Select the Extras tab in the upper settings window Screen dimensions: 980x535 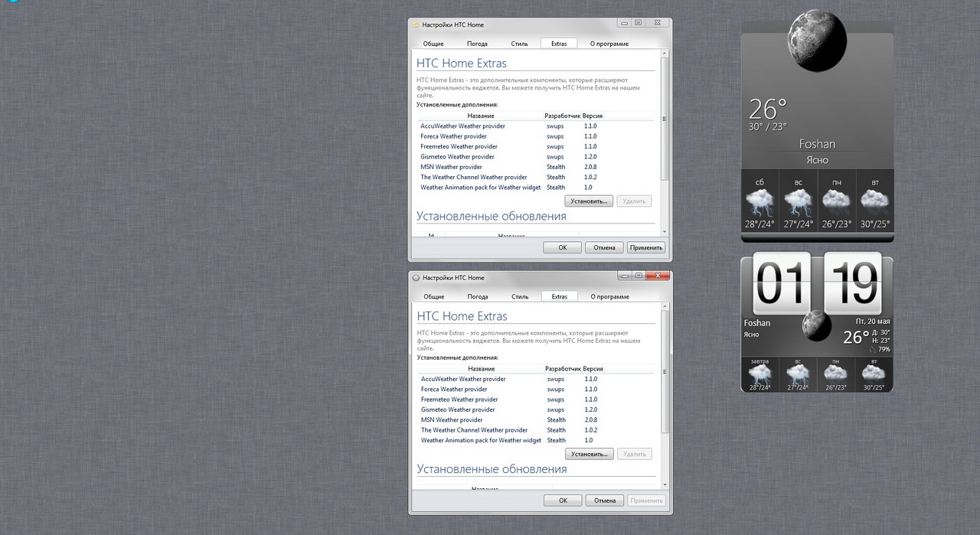coord(559,44)
